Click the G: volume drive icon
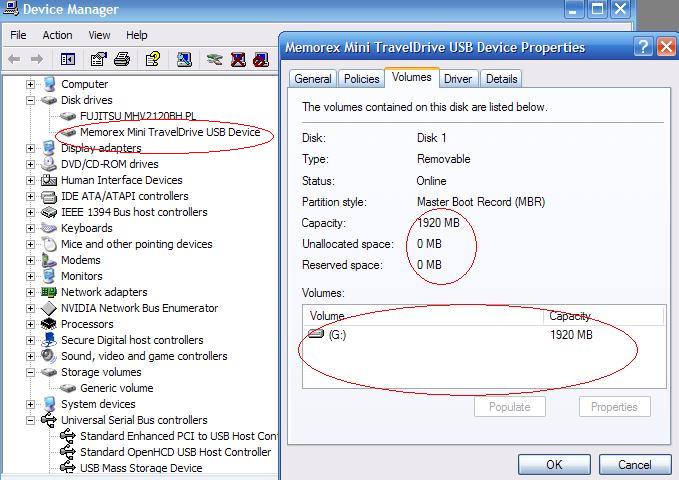 [316, 334]
